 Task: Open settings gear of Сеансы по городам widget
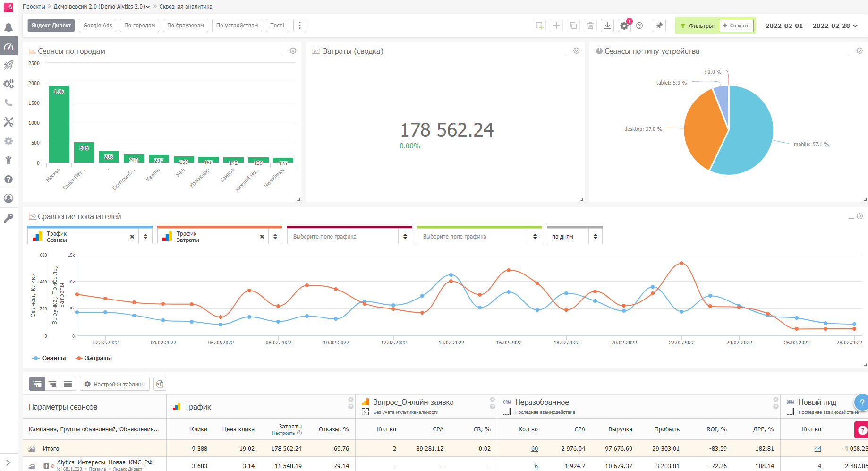pyautogui.click(x=293, y=51)
